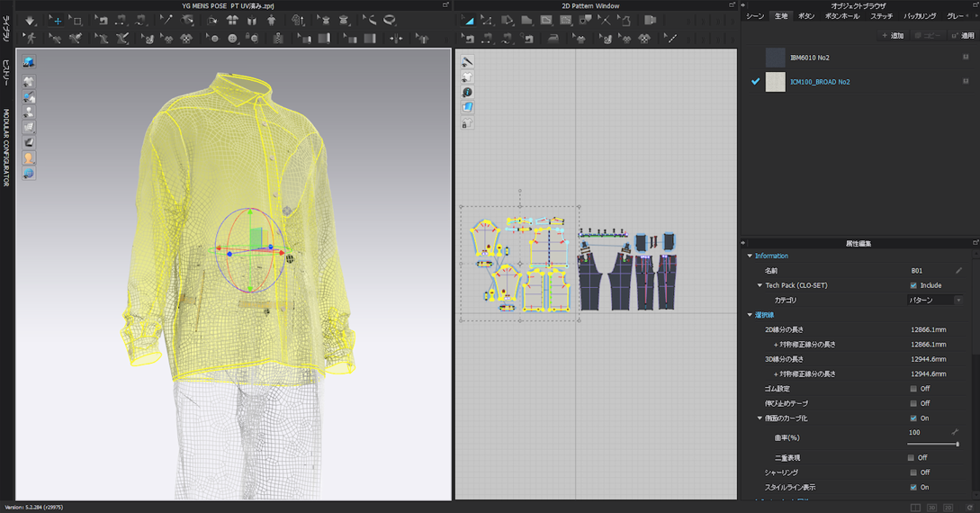This screenshot has width=980, height=513.
Task: Click the Simulate down-arrow icon
Action: click(30, 20)
